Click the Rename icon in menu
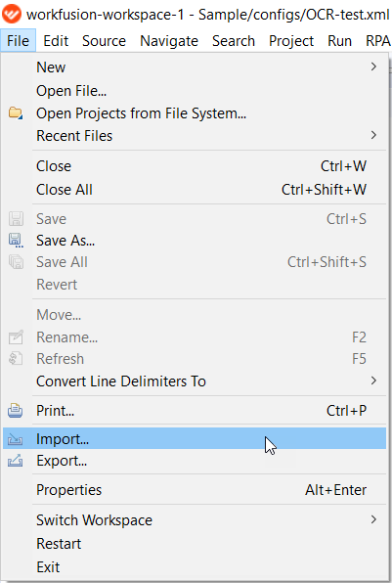Viewport: 392px width, 583px height. [16, 337]
